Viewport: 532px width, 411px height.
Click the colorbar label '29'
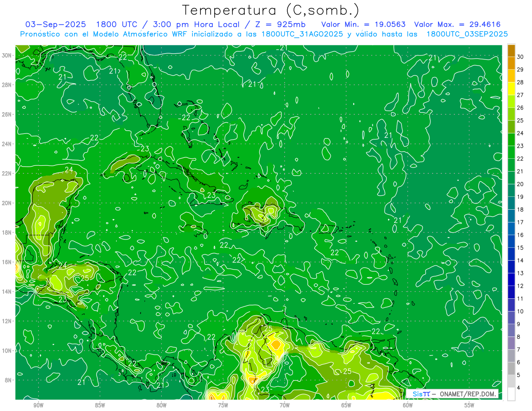520,70
